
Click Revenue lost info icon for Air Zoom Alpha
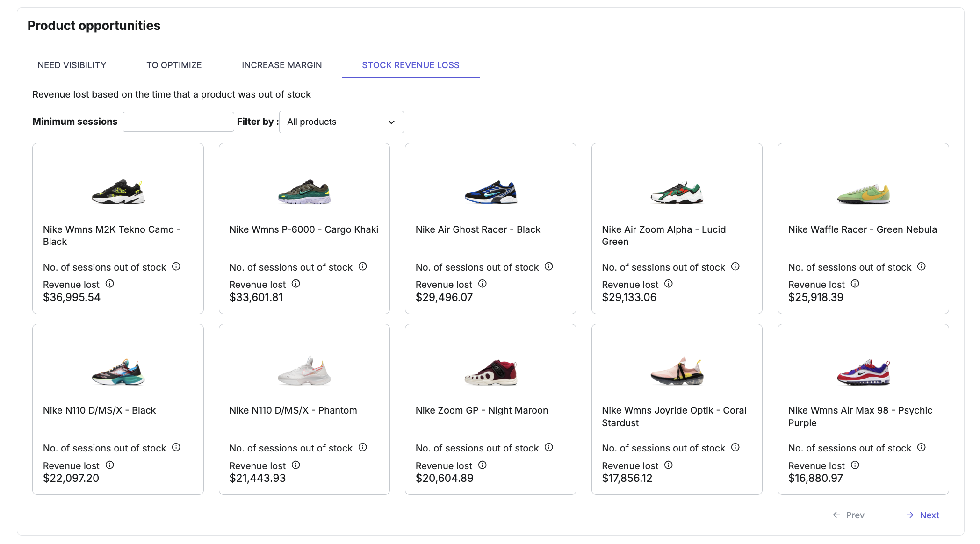pos(669,284)
